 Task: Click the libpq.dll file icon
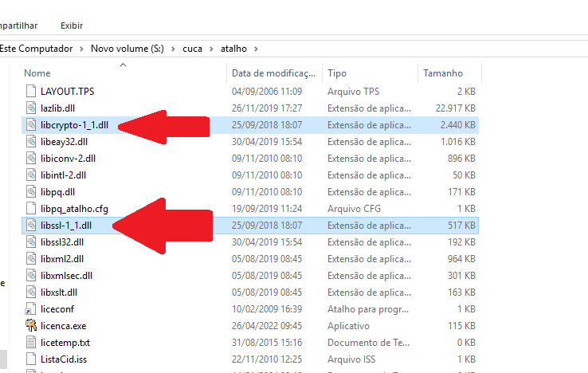(31, 192)
